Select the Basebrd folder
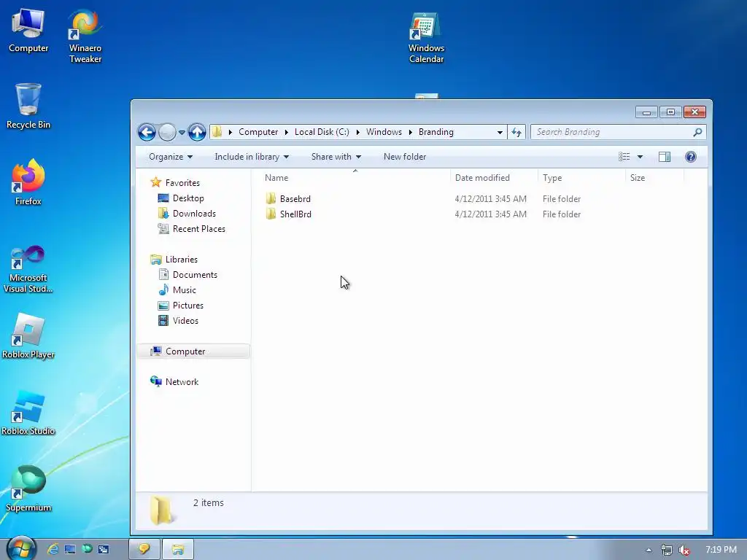 pos(288,198)
